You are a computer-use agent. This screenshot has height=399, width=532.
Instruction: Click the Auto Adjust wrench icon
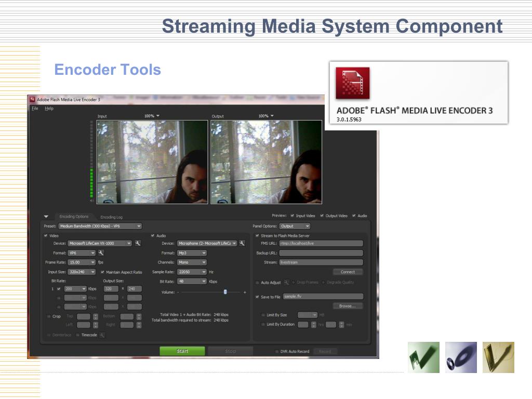click(x=286, y=282)
